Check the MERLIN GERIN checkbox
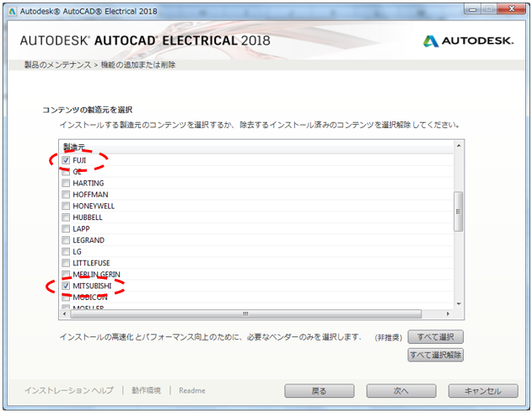 pyautogui.click(x=66, y=274)
